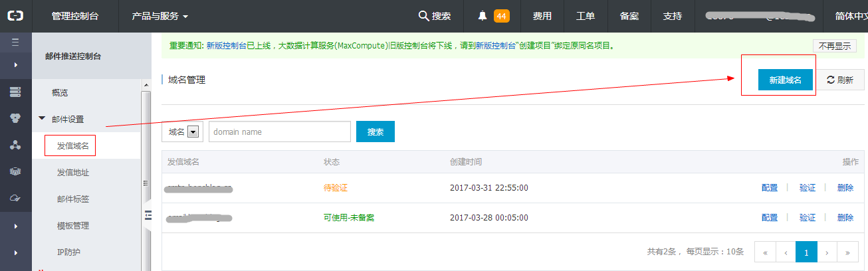
Task: Click the Aliyun logo icon
Action: pyautogui.click(x=15, y=16)
